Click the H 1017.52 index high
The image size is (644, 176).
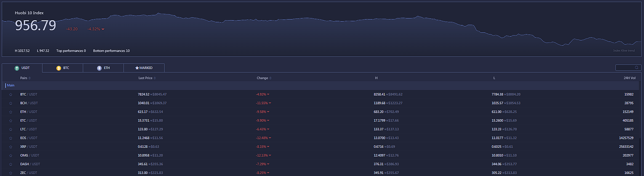click(22, 51)
